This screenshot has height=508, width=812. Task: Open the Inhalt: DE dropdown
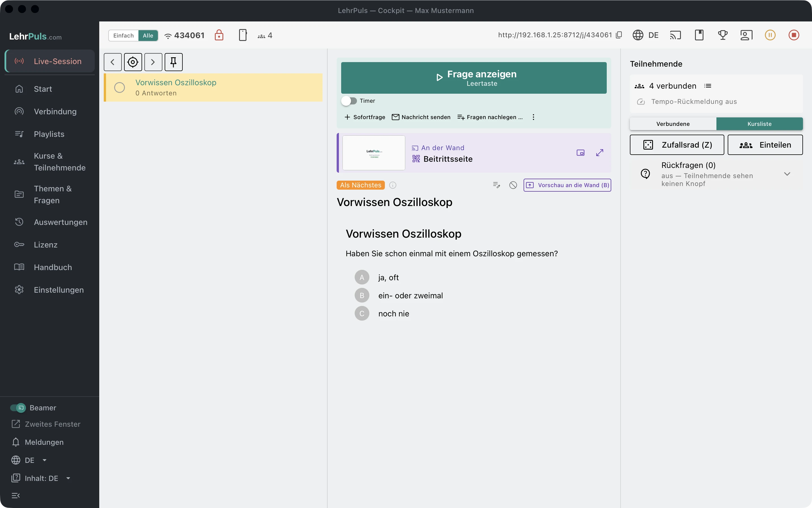[41, 478]
